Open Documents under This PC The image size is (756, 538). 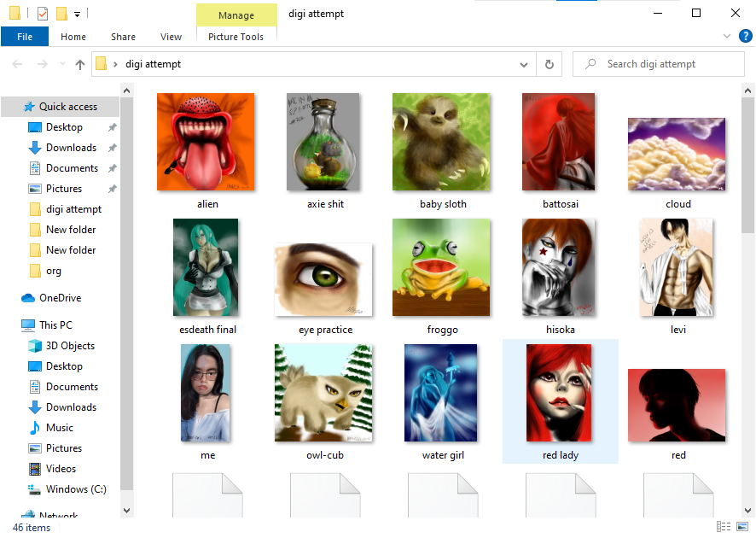point(72,387)
